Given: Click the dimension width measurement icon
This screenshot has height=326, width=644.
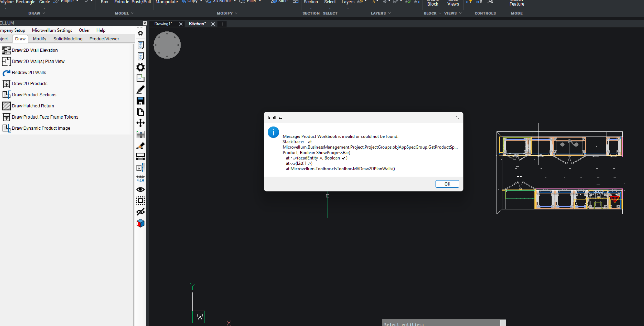Looking at the screenshot, I should (140, 156).
